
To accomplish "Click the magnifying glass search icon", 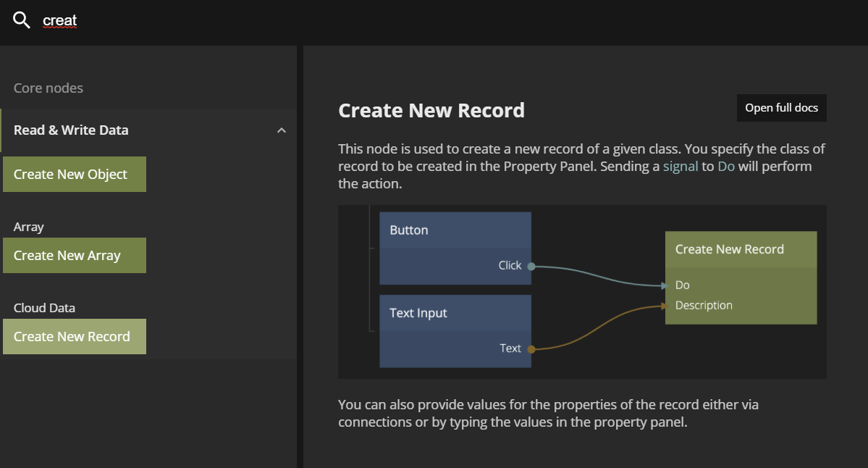I will coord(22,20).
